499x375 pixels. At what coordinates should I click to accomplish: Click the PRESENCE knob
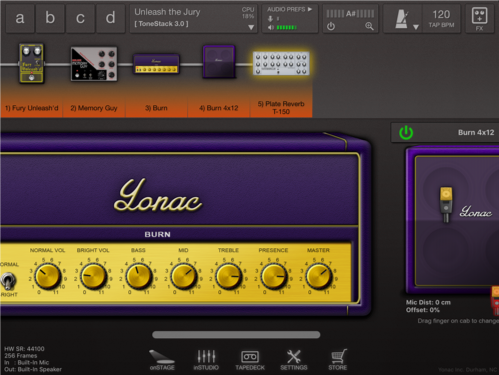pyautogui.click(x=274, y=276)
